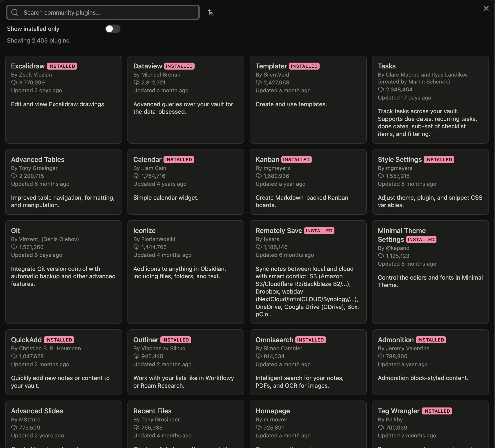The image size is (495, 448).
Task: Focus the Search community plugins field
Action: pos(108,13)
